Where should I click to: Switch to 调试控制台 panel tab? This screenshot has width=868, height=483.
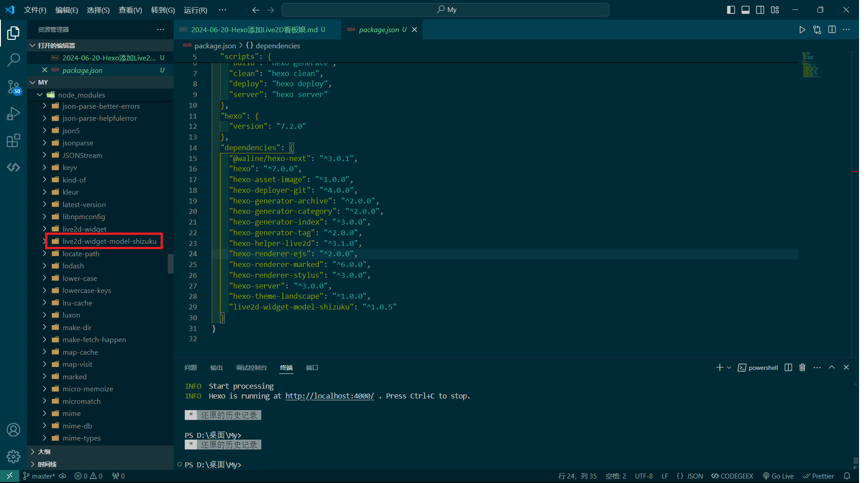point(251,368)
